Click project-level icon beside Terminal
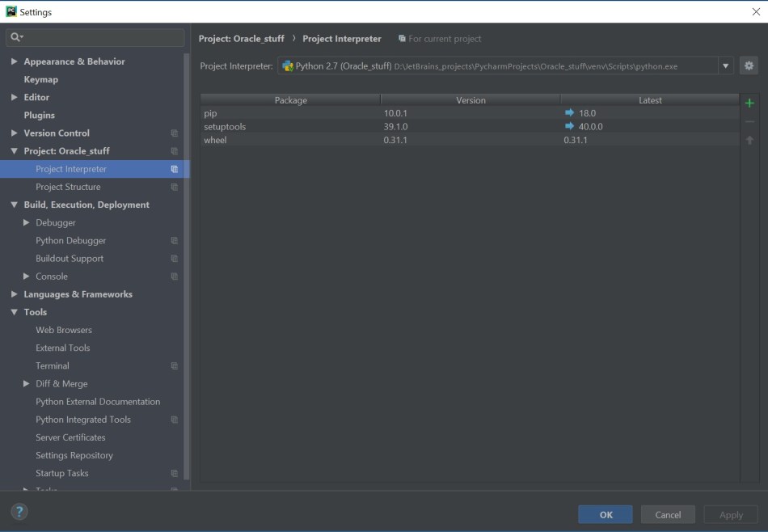The height and width of the screenshot is (532, 768). coord(174,366)
